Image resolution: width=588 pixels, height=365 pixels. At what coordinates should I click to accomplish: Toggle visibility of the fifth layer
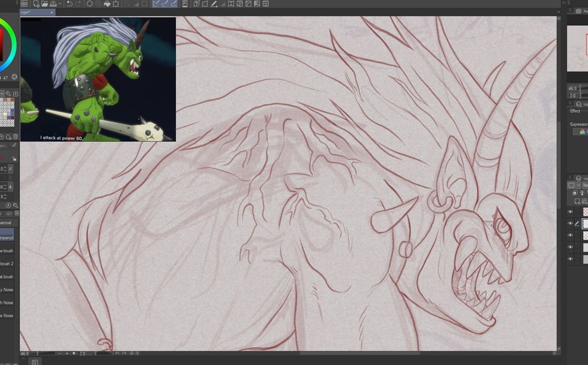[x=570, y=259]
